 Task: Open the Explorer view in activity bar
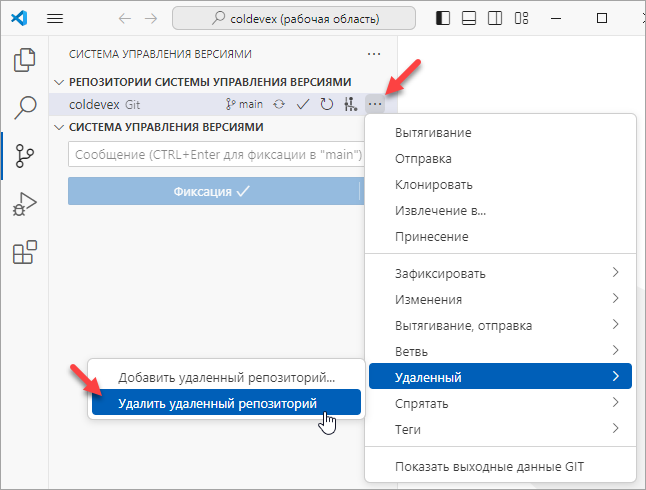click(24, 60)
